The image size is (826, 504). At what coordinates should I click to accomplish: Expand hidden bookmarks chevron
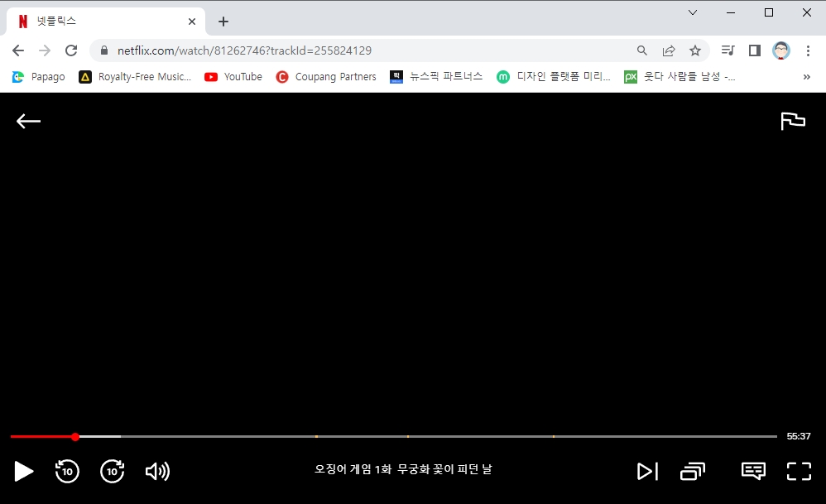tap(806, 77)
